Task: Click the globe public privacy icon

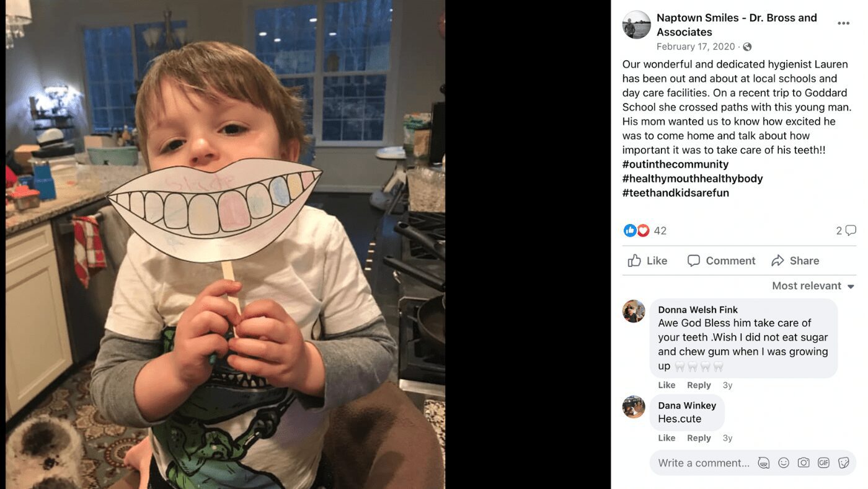Action: click(x=747, y=47)
